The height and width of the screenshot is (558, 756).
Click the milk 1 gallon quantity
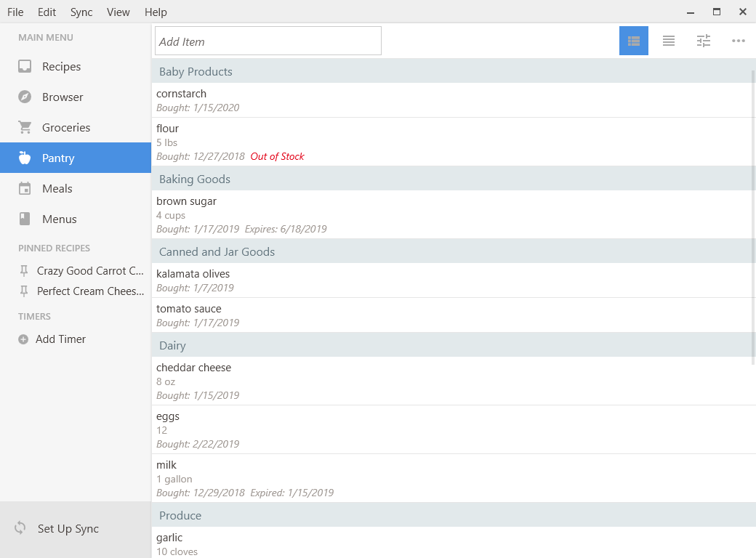(174, 479)
